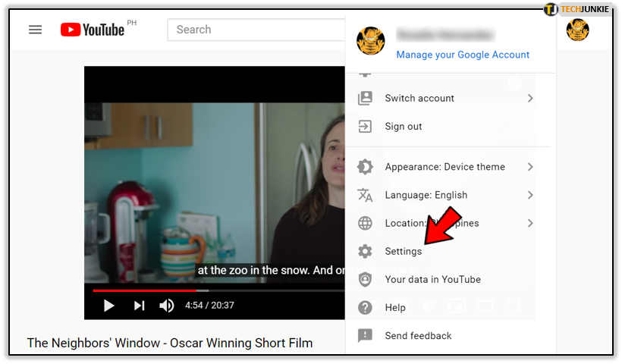This screenshot has height=364, width=622.
Task: Click the Your data shield icon
Action: point(365,280)
